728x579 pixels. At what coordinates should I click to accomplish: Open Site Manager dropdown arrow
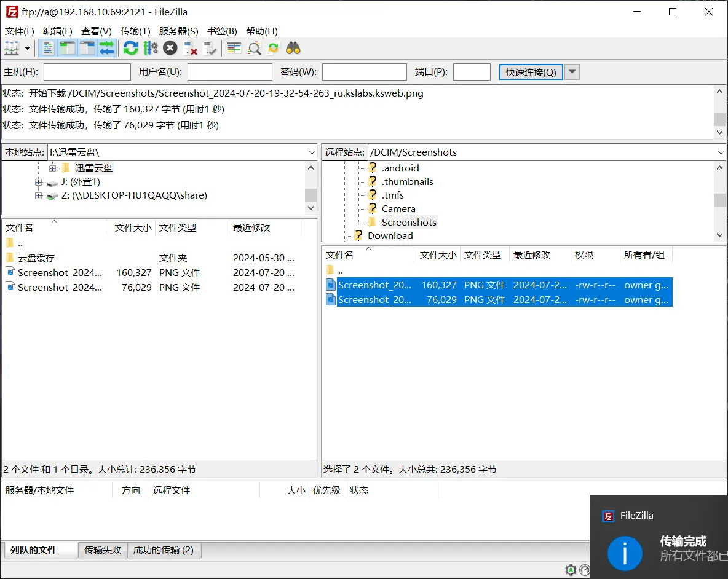coord(28,48)
